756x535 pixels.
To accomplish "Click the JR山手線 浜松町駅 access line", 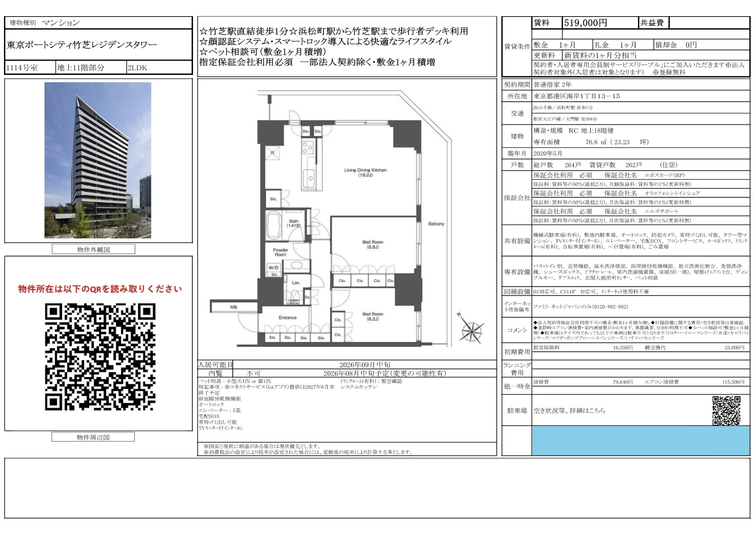I will 563,108.
